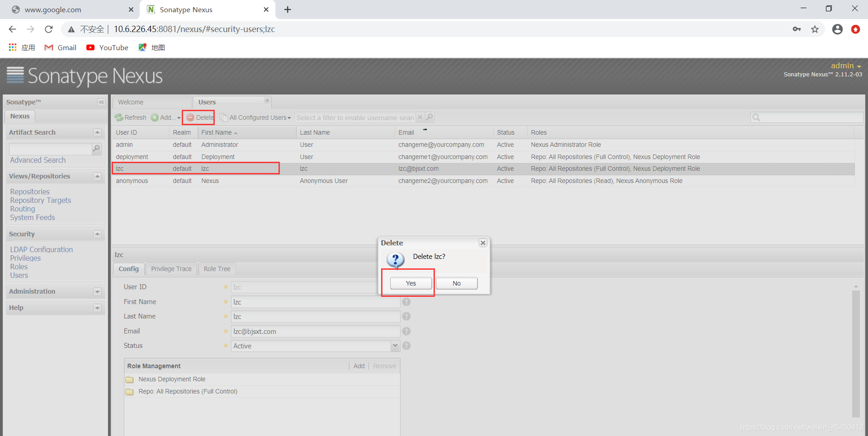Viewport: 868px width, 436px height.
Task: Expand the Help section
Action: pyautogui.click(x=97, y=308)
